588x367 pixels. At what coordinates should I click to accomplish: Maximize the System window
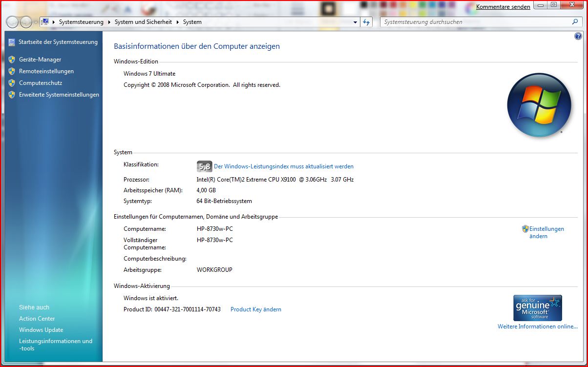coord(554,5)
